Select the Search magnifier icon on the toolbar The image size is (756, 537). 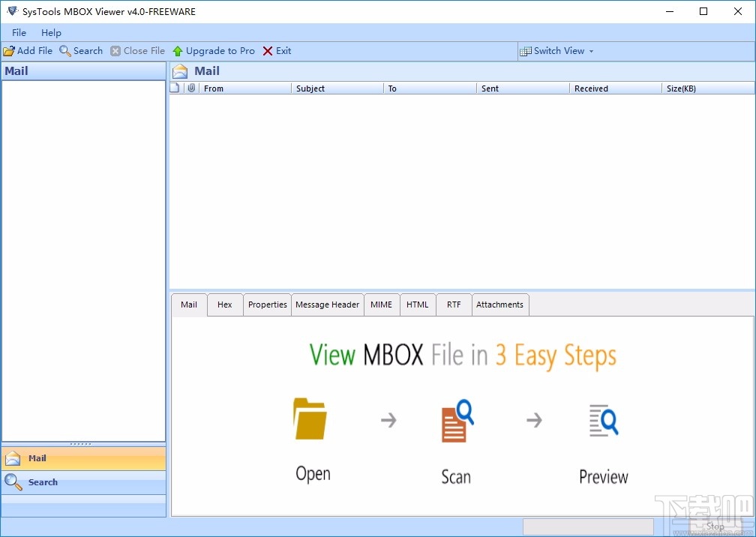[x=64, y=50]
